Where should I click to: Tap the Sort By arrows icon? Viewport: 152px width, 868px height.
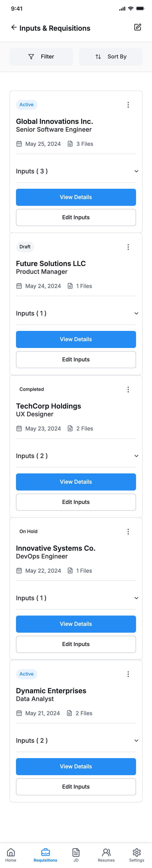coord(98,57)
